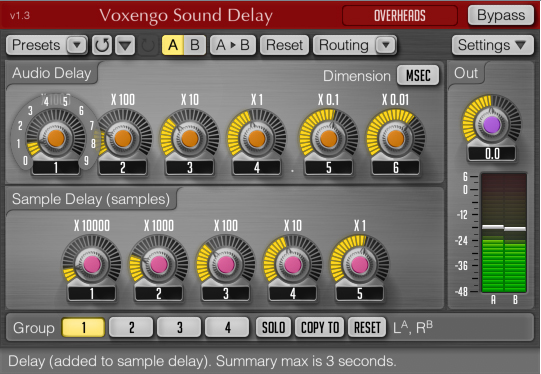Click the output level meter channel B
The height and width of the screenshot is (374, 541).
tap(515, 233)
